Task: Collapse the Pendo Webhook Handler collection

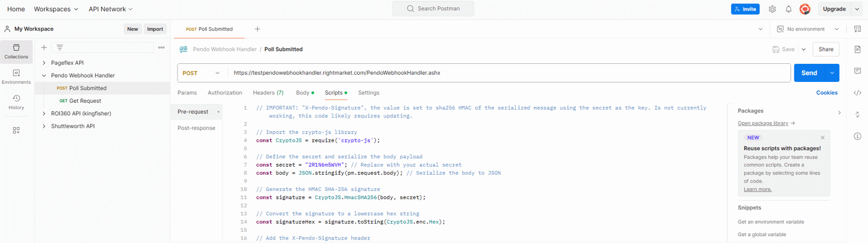Action: (44, 75)
